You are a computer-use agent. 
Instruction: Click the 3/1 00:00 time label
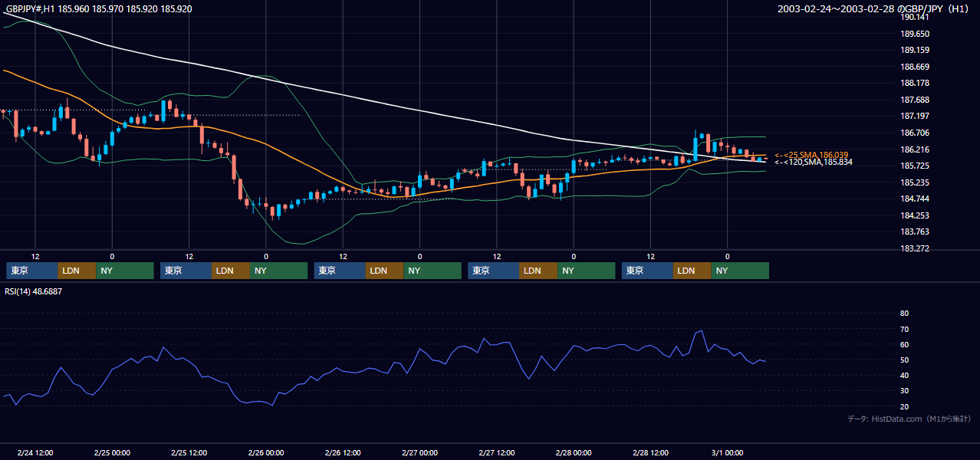click(727, 453)
